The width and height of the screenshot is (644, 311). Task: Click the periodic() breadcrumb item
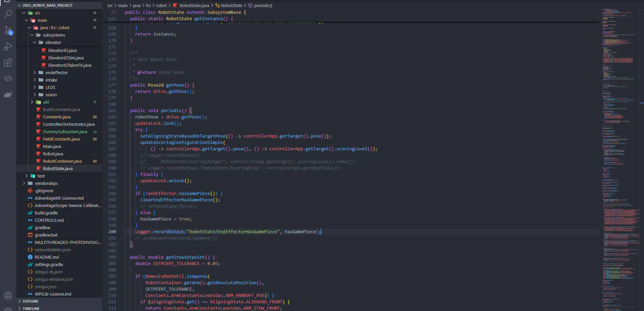263,6
